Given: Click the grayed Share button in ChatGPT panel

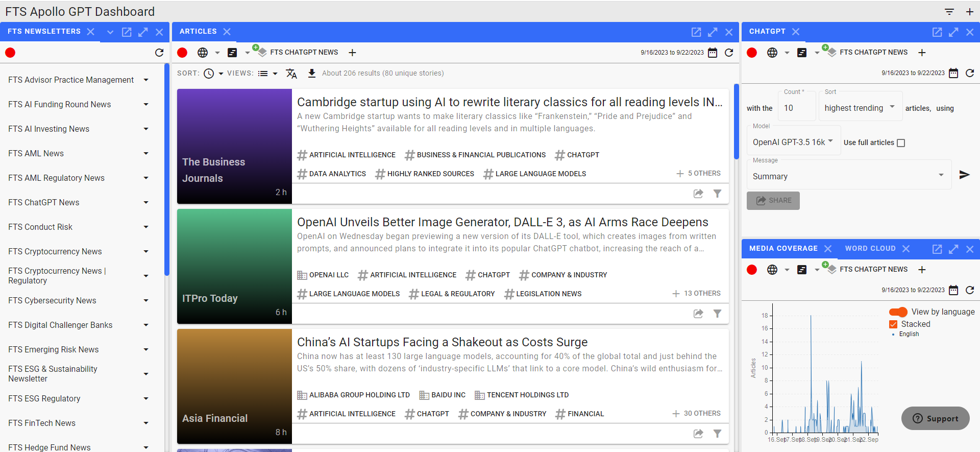Looking at the screenshot, I should click(773, 201).
